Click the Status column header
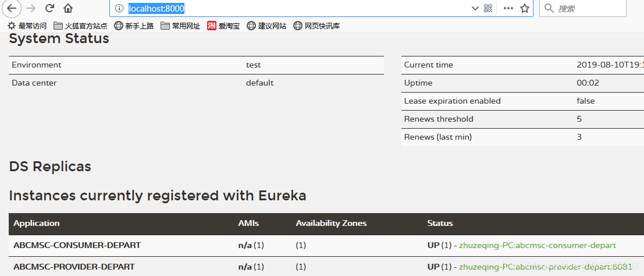Screen dimensions: 644x276 pyautogui.click(x=440, y=224)
